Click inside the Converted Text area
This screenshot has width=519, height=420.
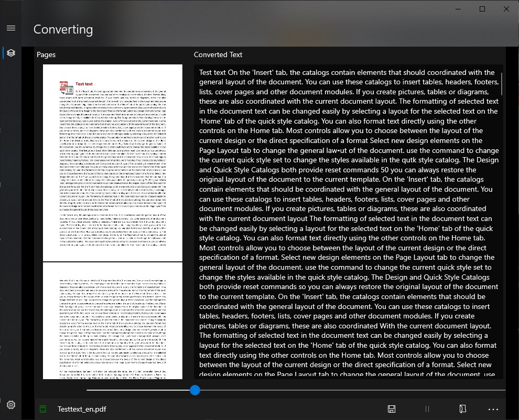pos(348,222)
